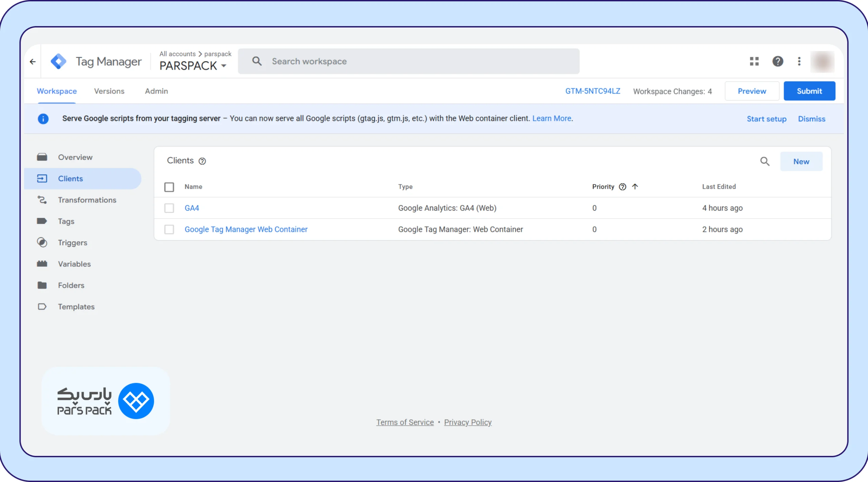Image resolution: width=868 pixels, height=482 pixels.
Task: Click the Priority column header label
Action: click(x=603, y=187)
